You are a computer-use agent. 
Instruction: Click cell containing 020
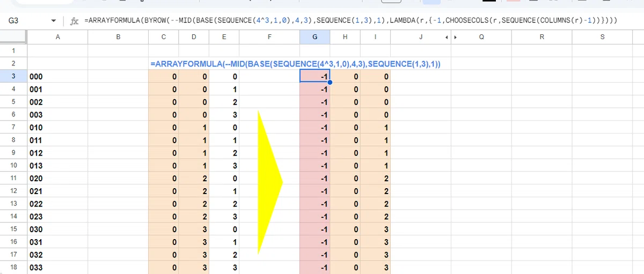pyautogui.click(x=57, y=179)
